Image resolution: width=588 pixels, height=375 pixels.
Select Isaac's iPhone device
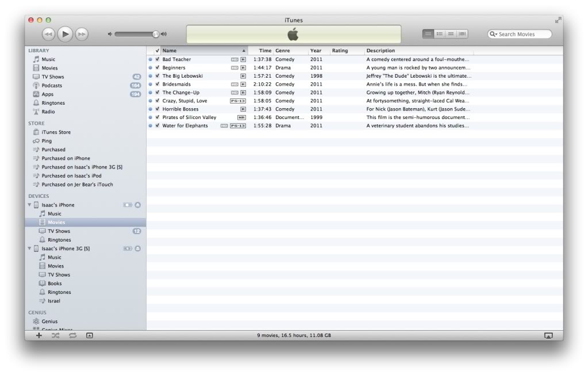click(x=57, y=205)
